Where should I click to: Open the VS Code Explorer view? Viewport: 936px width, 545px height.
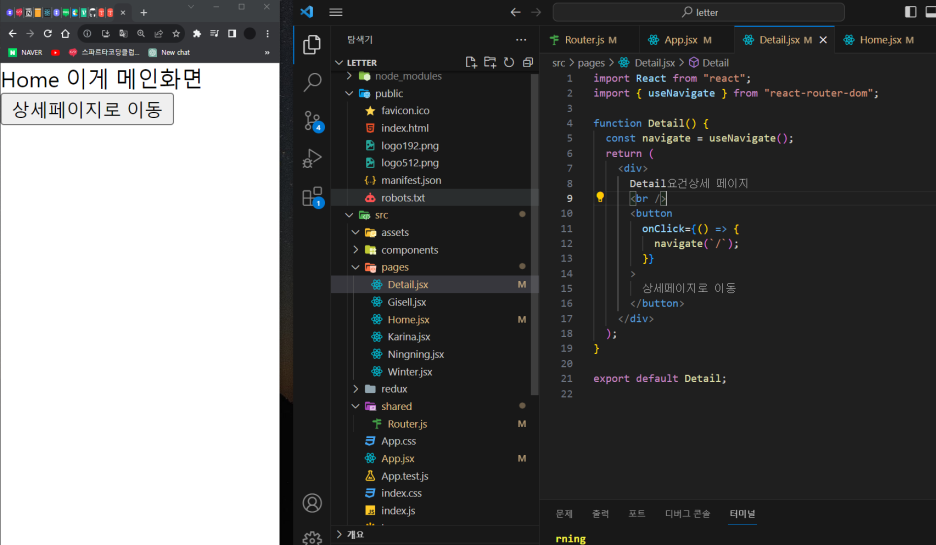coord(312,45)
